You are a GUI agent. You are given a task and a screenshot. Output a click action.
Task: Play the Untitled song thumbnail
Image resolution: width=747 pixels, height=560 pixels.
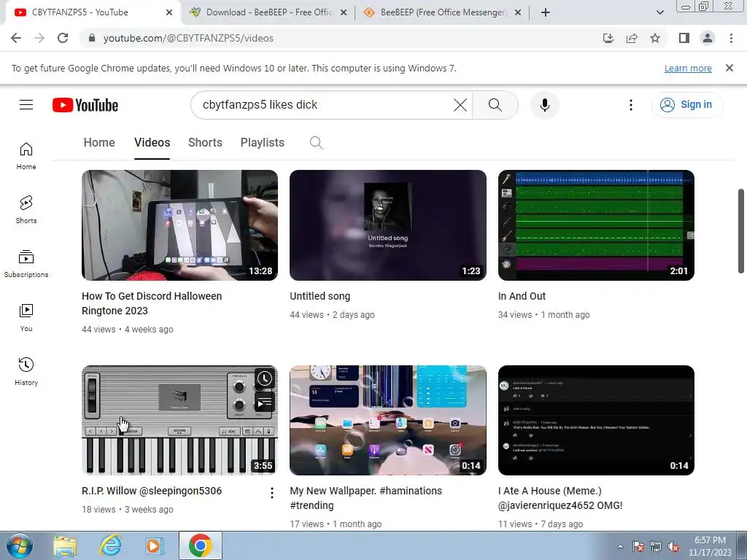pyautogui.click(x=388, y=225)
